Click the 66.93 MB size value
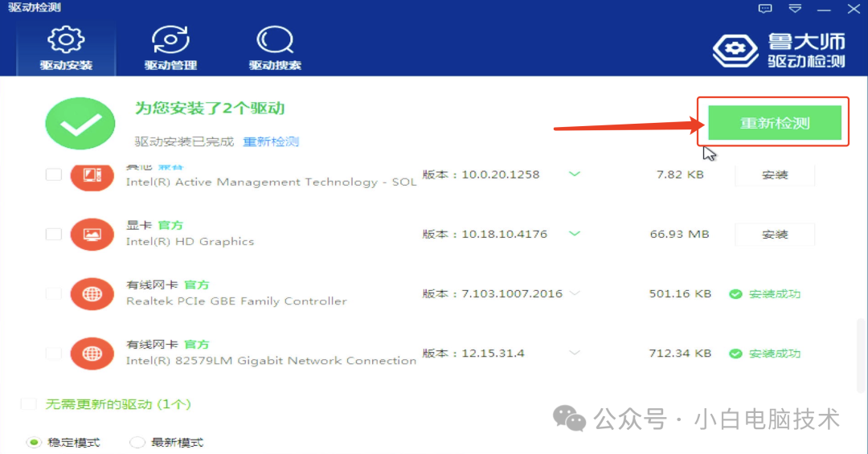The image size is (868, 454). pos(679,234)
